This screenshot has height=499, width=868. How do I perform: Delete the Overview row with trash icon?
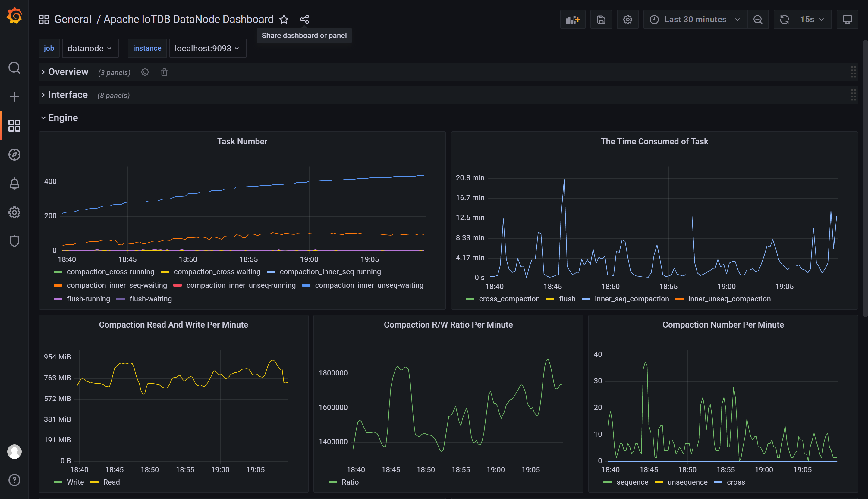click(x=164, y=72)
